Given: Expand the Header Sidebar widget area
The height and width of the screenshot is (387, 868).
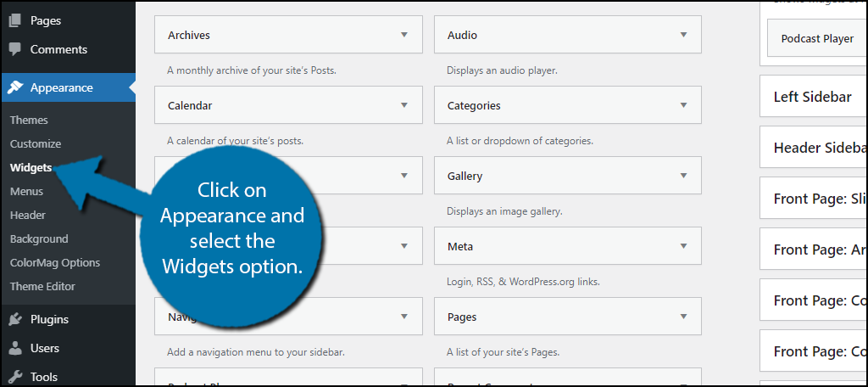Looking at the screenshot, I should (813, 148).
